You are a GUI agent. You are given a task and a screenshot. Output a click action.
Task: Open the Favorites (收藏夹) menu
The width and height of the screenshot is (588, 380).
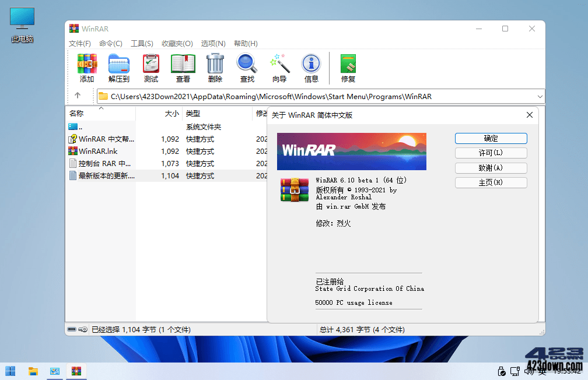click(177, 44)
